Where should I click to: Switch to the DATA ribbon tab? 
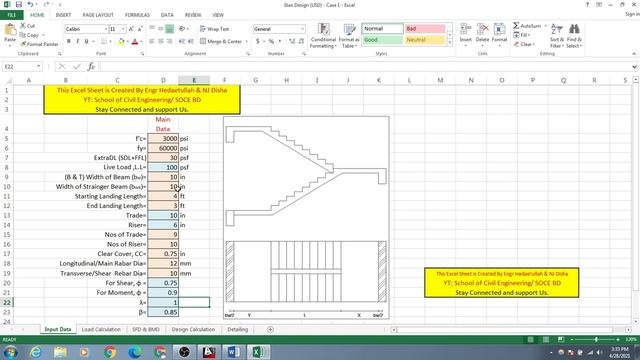coord(167,15)
